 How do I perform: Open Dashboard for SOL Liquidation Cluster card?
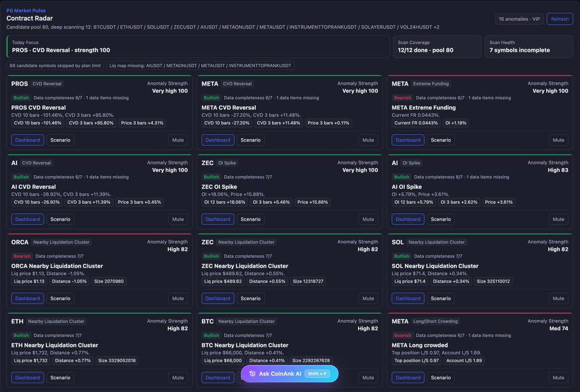(408, 298)
